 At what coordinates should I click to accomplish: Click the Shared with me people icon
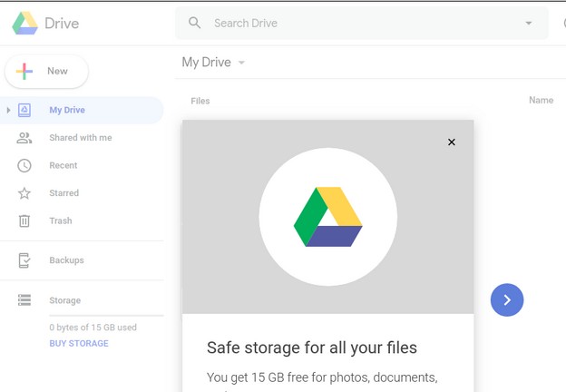[x=24, y=138]
